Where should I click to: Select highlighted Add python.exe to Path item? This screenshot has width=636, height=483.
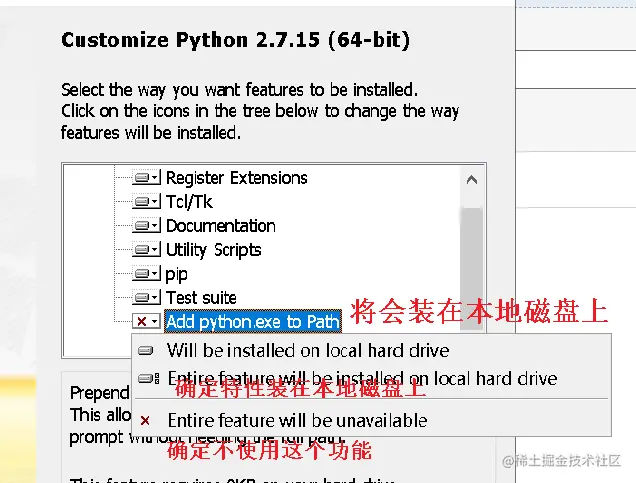(x=253, y=322)
